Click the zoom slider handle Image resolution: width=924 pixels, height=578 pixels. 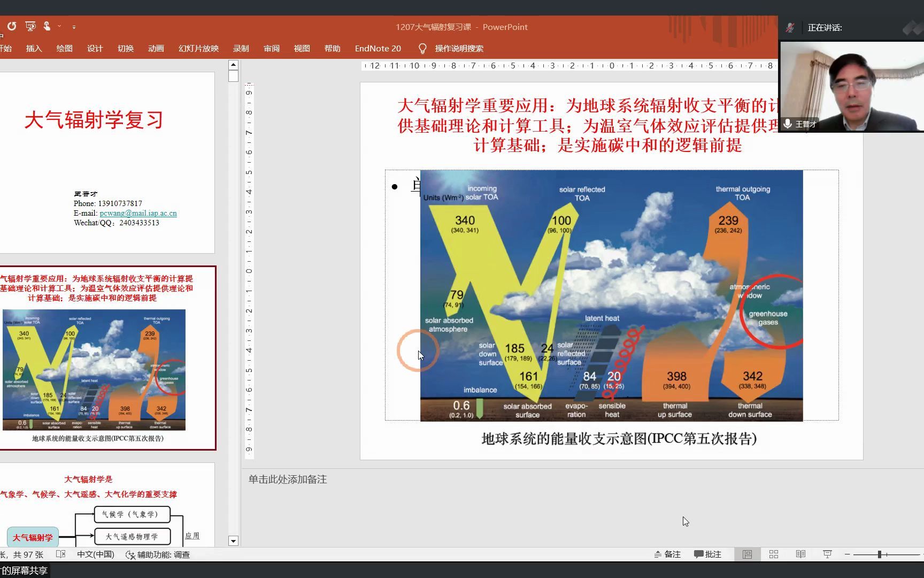(x=879, y=554)
